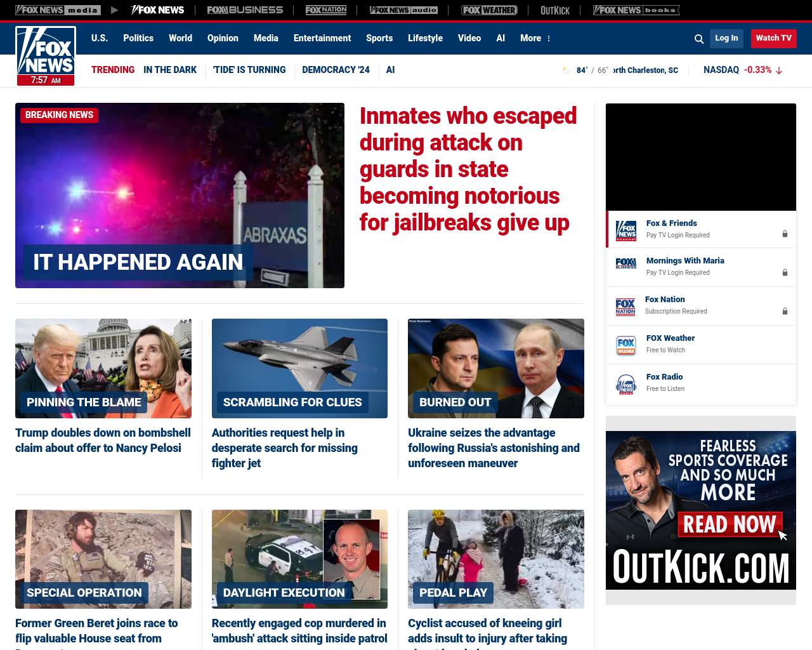Select Media in the navigation bar

tap(266, 38)
